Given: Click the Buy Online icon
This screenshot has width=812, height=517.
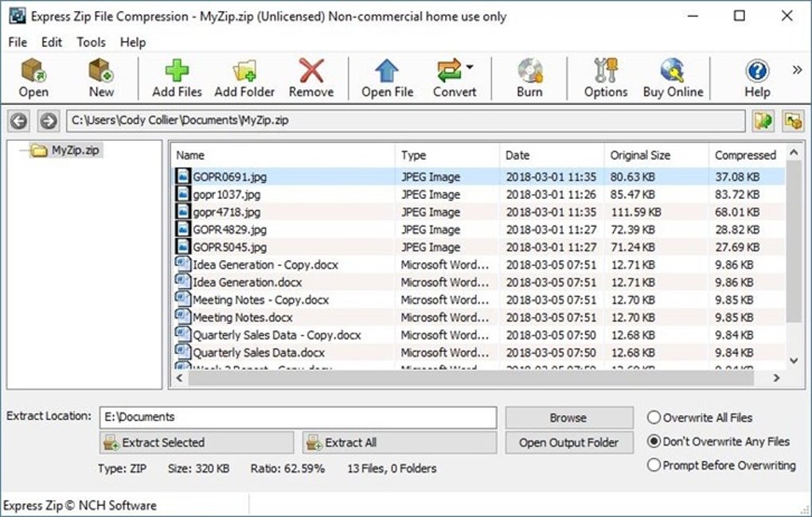Looking at the screenshot, I should (673, 76).
